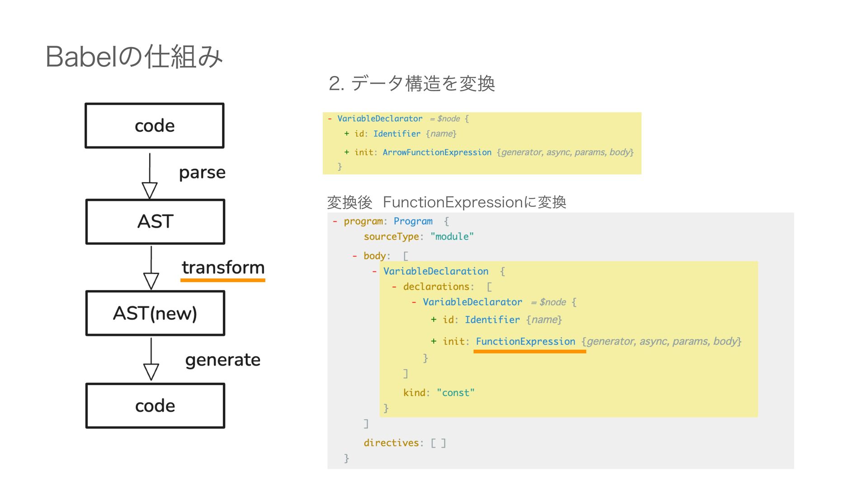Image resolution: width=868 pixels, height=488 pixels.
Task: Collapse the body array minus sign
Action: tap(355, 256)
